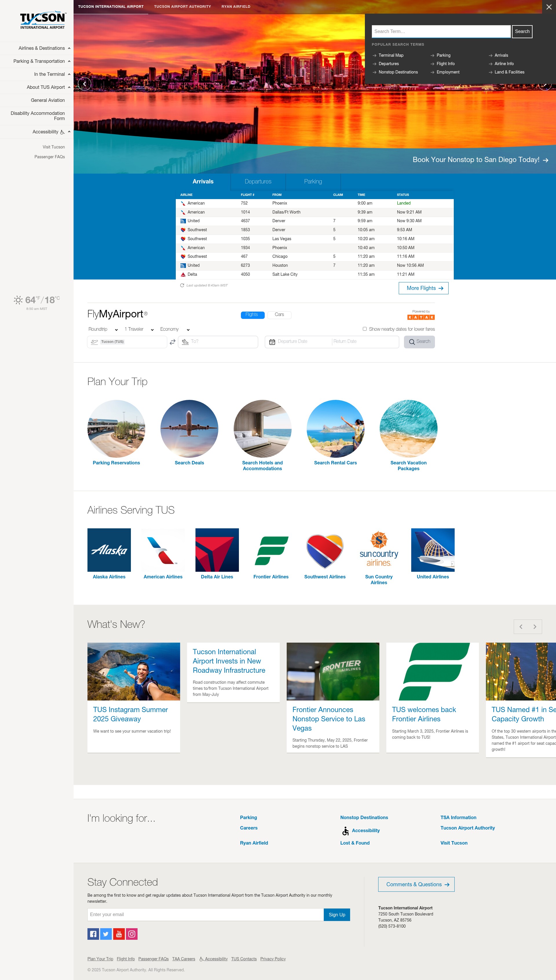Image resolution: width=556 pixels, height=980 pixels.
Task: Toggle Show nearby dates for lower fares
Action: coord(365,329)
